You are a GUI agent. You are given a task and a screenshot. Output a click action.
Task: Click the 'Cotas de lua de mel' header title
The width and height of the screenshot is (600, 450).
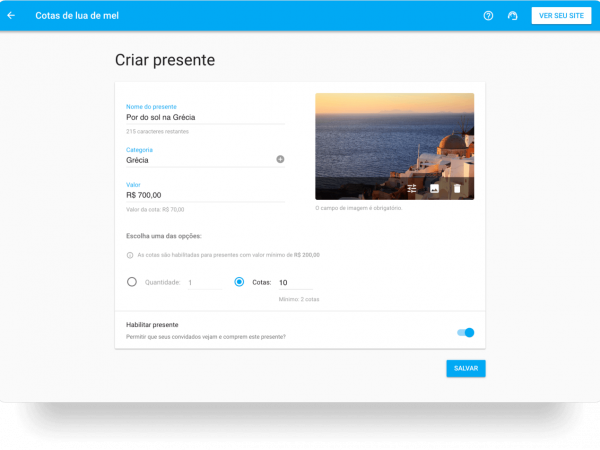pos(77,16)
